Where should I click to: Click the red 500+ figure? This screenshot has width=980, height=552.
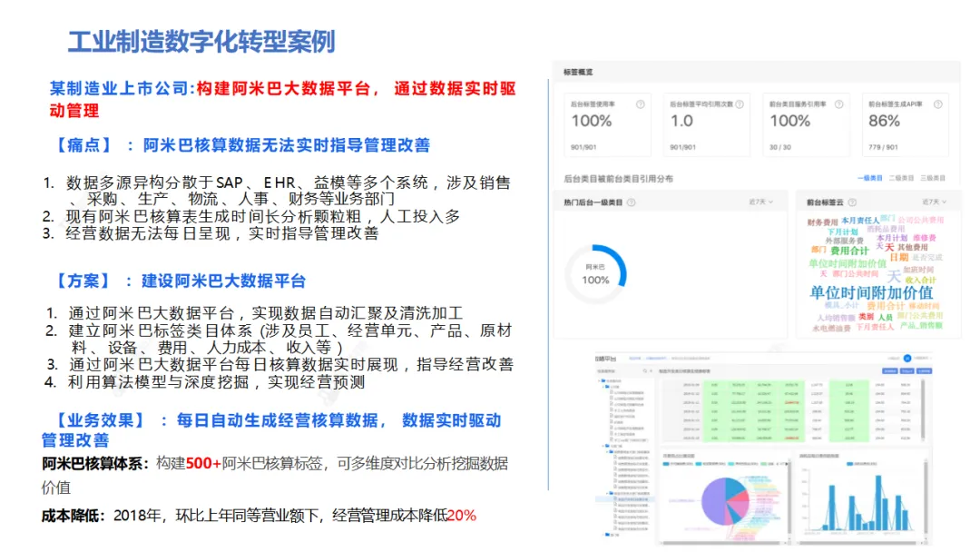point(204,463)
